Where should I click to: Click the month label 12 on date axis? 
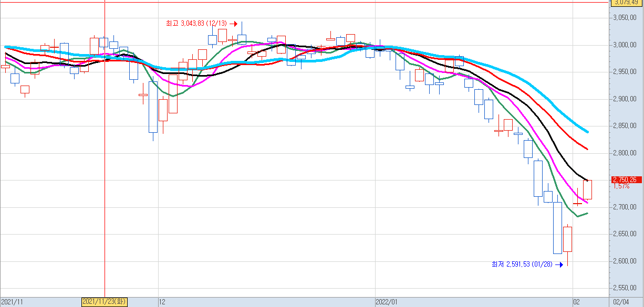(x=162, y=302)
